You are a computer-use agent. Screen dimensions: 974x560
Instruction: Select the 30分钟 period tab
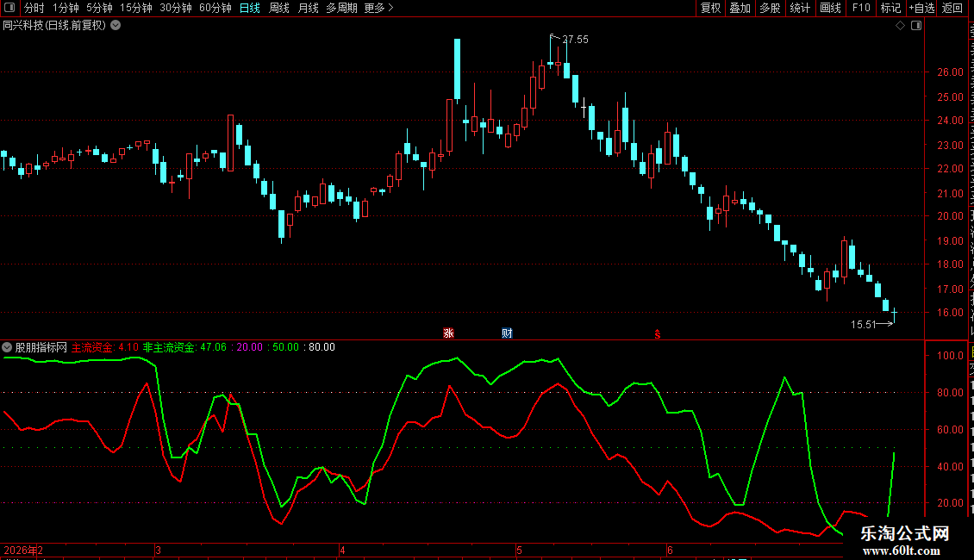coord(175,8)
